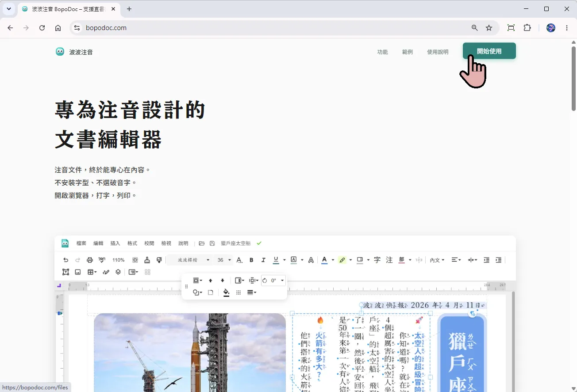
Task: Expand the character spacing dropdown
Action: 473,260
